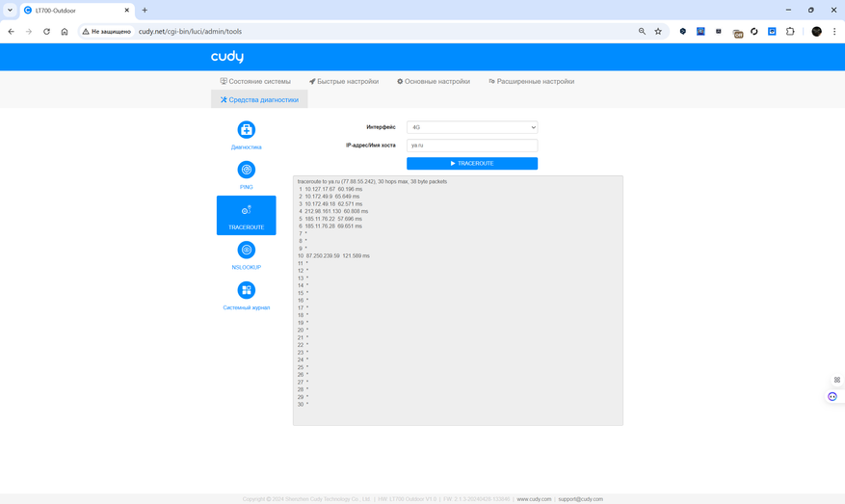845x504 pixels.
Task: Click support@cudy.com footer link
Action: (x=580, y=499)
